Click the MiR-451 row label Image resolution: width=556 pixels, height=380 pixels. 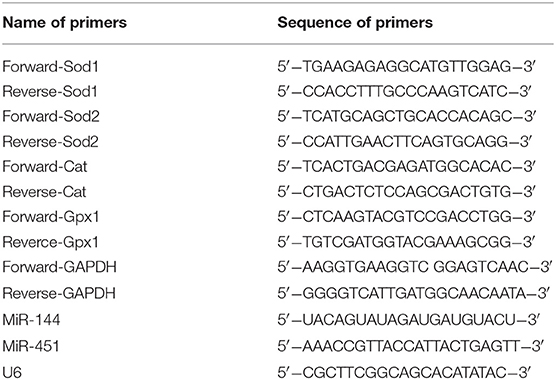point(31,346)
